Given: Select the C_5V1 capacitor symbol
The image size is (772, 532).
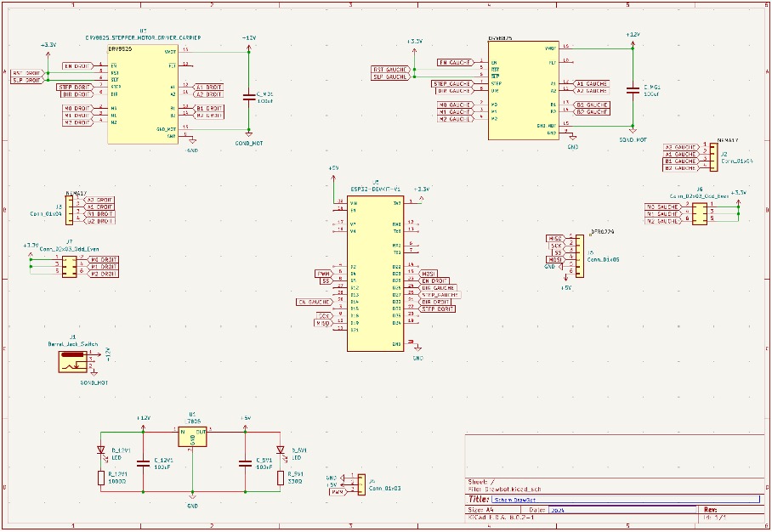Looking at the screenshot, I should [244, 462].
